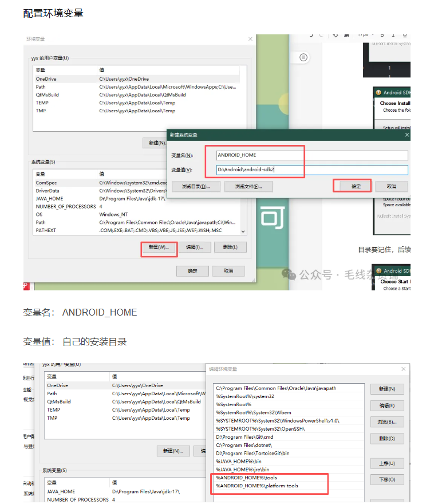Click the 浏览文件(F)... button
This screenshot has height=504, width=434.
(x=248, y=187)
